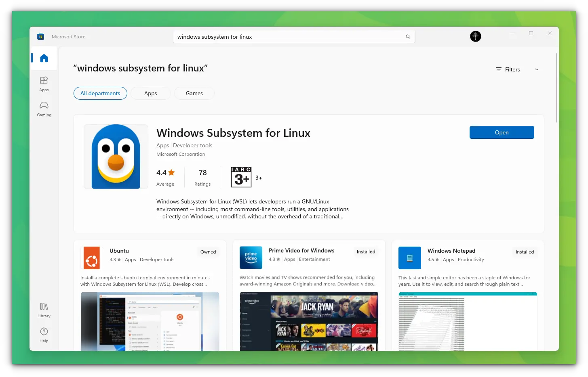Click the Installed badge on Prime Video
Screen dimensions: 588x377
click(366, 251)
